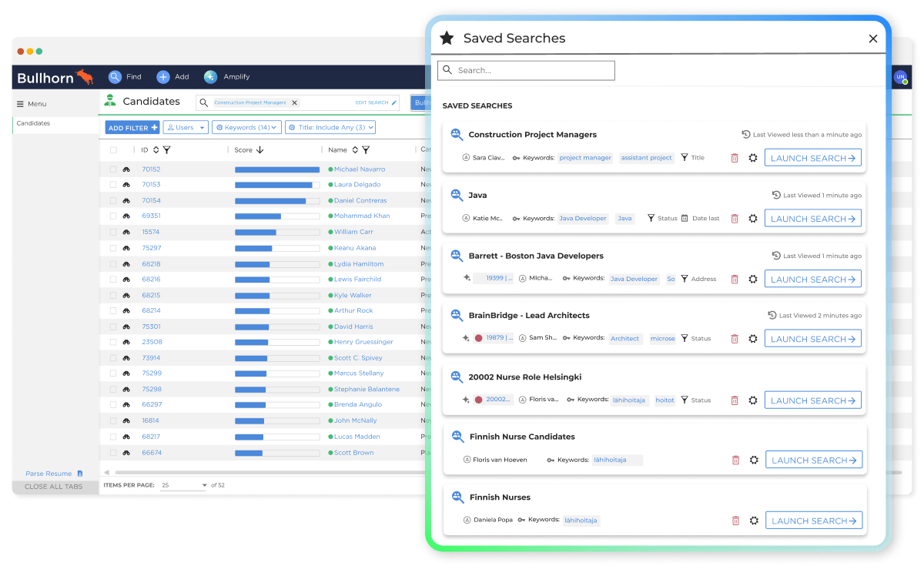
Task: Remove the Construction Project Managers search chip
Action: coord(294,102)
